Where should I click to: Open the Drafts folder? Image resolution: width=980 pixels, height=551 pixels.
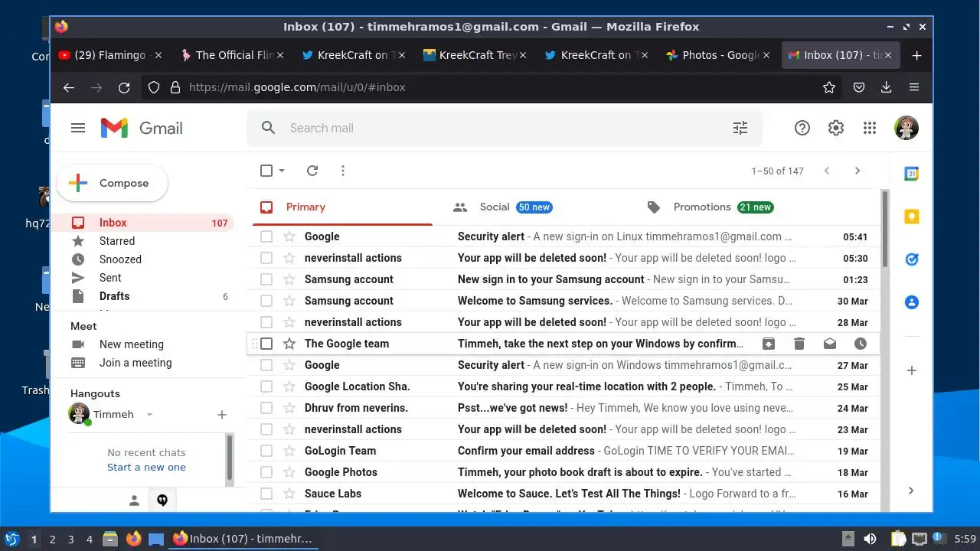[x=114, y=296]
